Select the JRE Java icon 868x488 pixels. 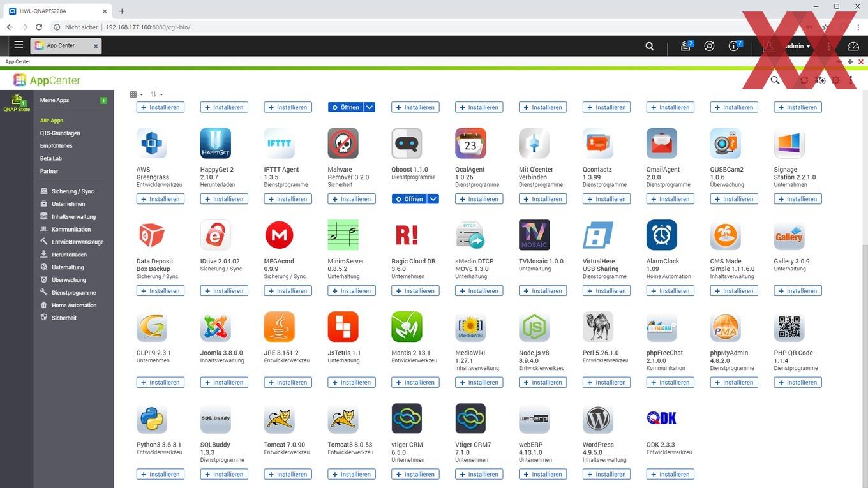[280, 327]
